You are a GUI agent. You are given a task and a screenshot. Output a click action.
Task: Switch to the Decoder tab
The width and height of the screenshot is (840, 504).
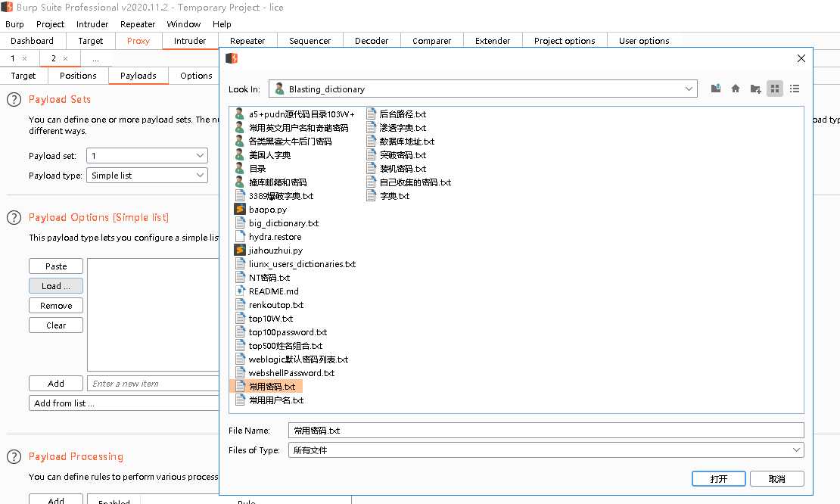point(372,41)
